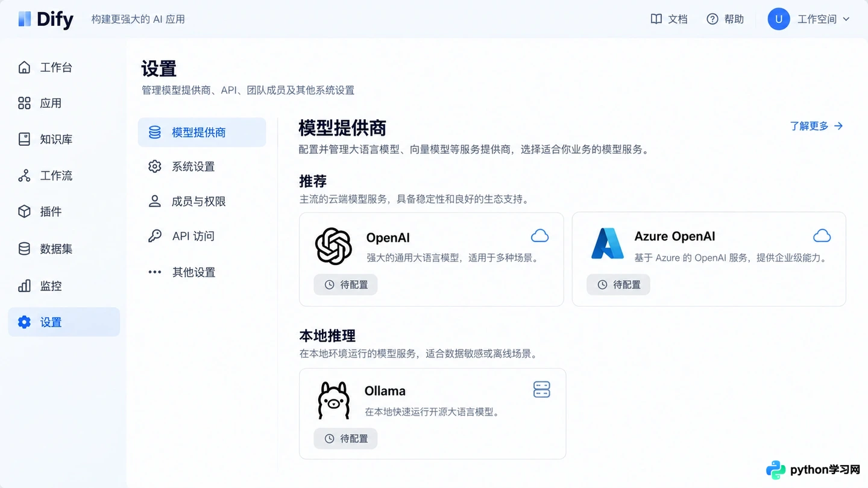Click the 插件 cube icon
This screenshot has width=868, height=488.
tap(24, 211)
